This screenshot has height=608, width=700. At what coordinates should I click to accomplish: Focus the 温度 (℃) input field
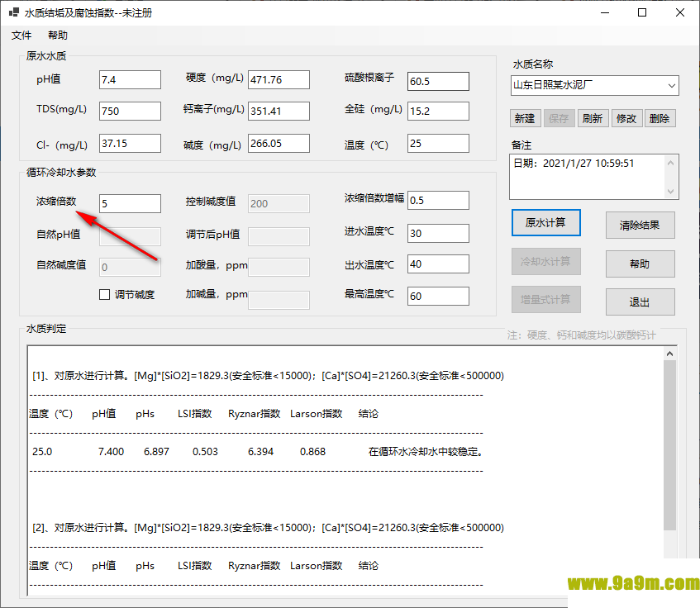pos(438,143)
